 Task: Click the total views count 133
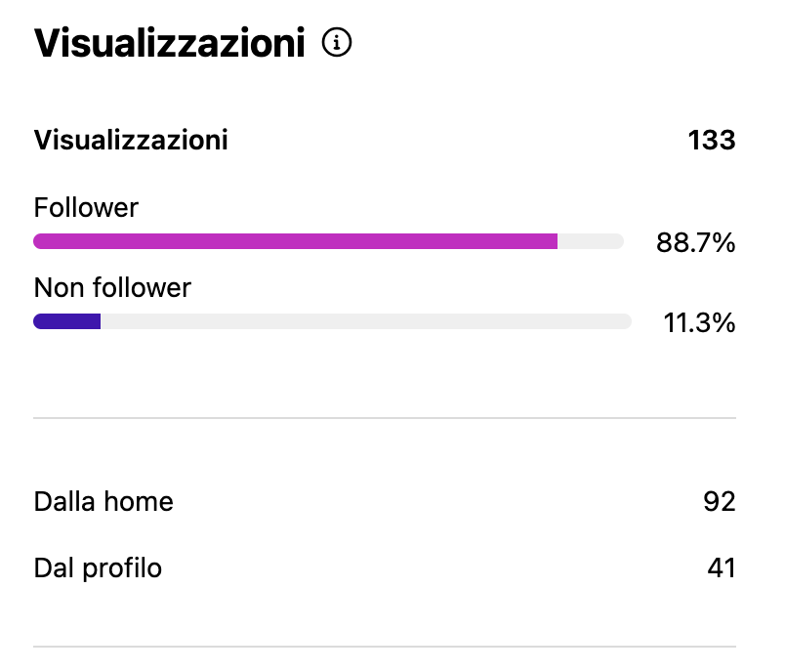coord(711,141)
